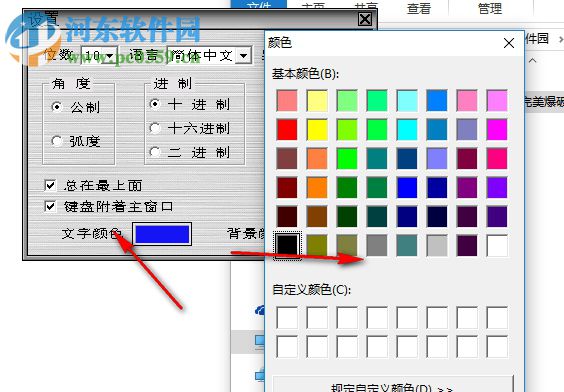Viewport: 564px width, 392px height.
Task: Select the 公制 angle radio button
Action: pos(57,107)
